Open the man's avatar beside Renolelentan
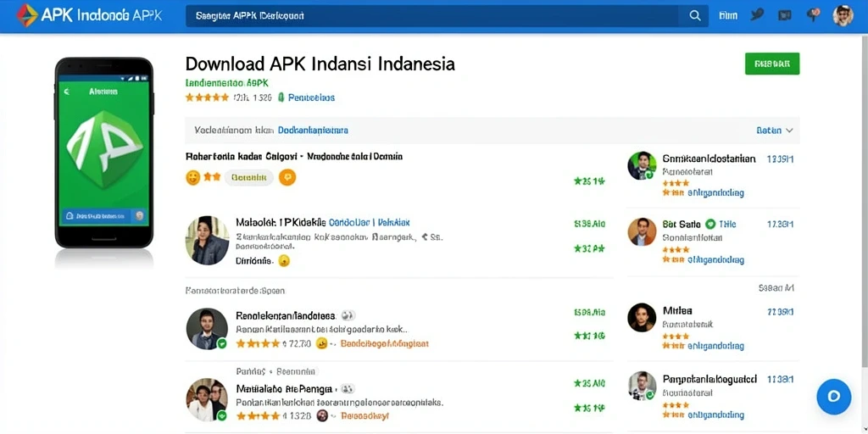The width and height of the screenshot is (868, 434). pos(207,329)
